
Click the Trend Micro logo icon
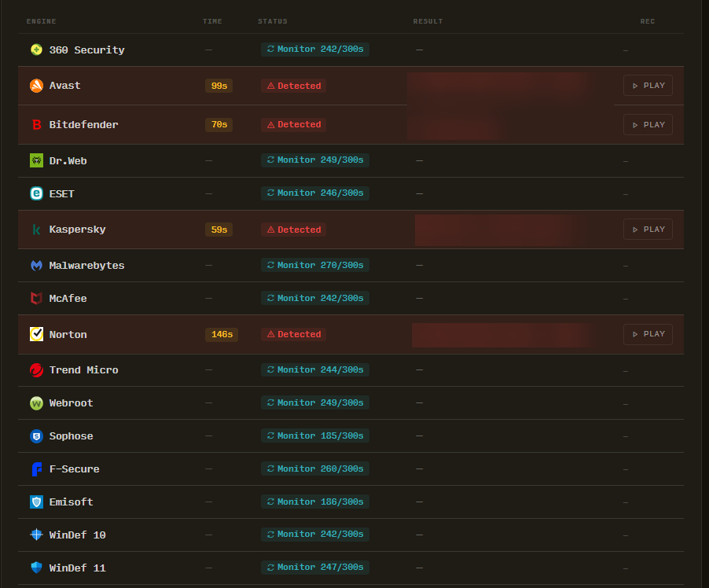pos(37,370)
